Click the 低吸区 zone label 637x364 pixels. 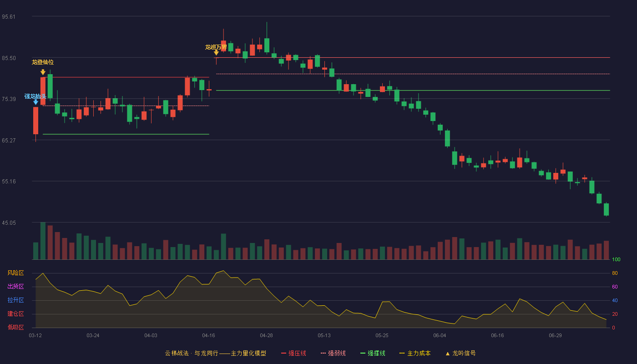point(15,327)
